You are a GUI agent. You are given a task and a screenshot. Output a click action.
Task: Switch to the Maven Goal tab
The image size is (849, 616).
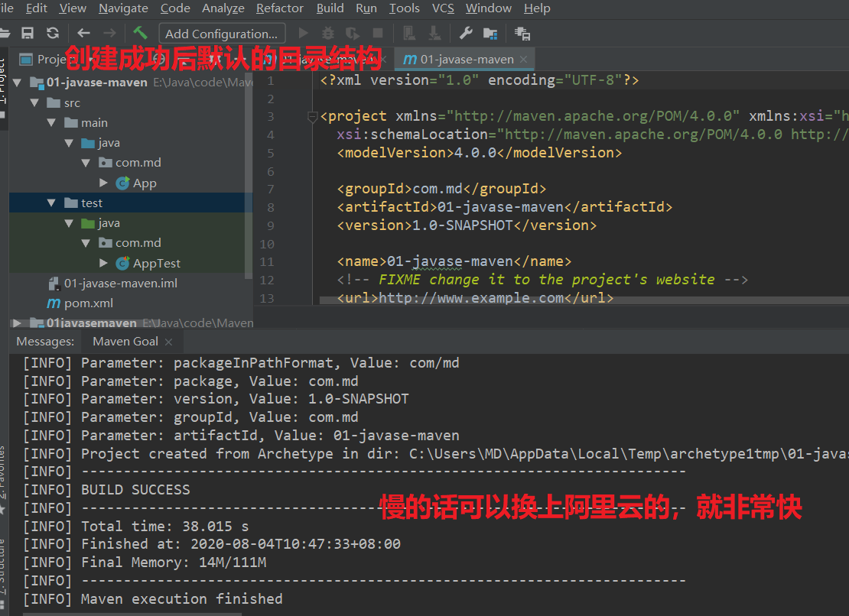tap(125, 342)
